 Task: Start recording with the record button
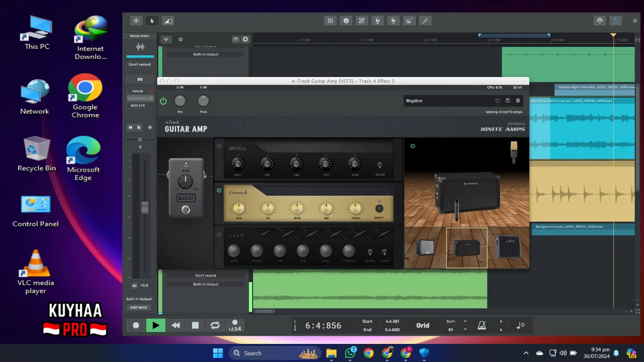click(x=136, y=325)
